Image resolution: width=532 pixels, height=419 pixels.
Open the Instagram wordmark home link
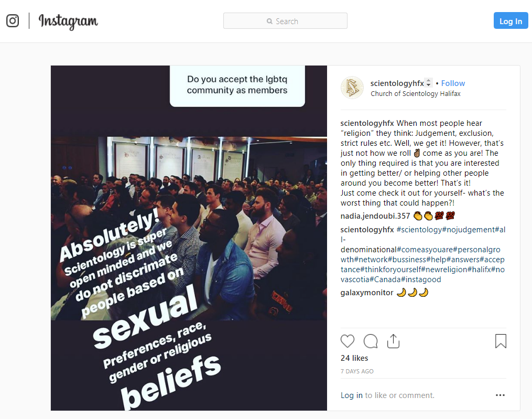[x=68, y=22]
